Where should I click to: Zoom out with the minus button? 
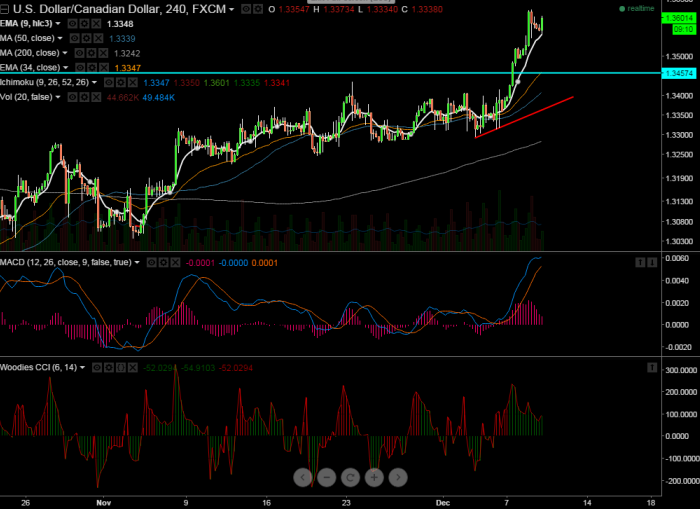point(326,478)
